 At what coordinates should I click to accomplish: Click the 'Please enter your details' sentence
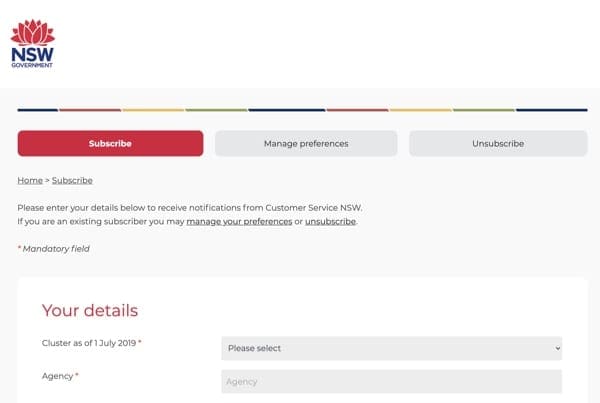190,208
